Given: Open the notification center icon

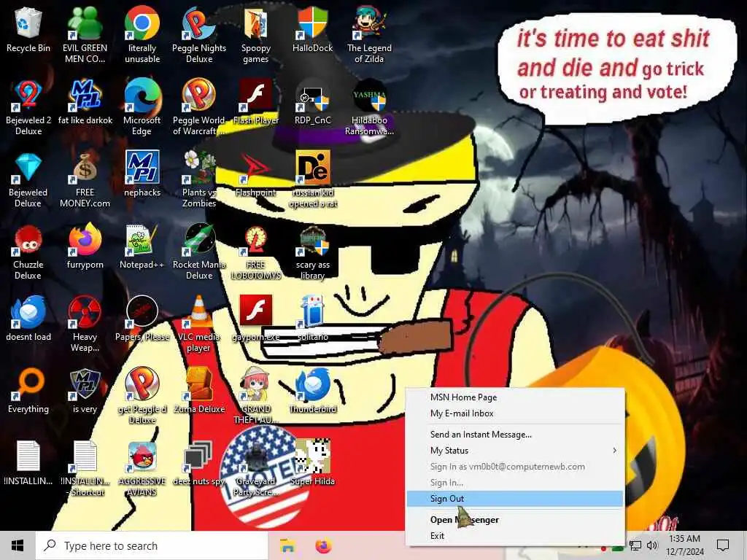Looking at the screenshot, I should (723, 545).
